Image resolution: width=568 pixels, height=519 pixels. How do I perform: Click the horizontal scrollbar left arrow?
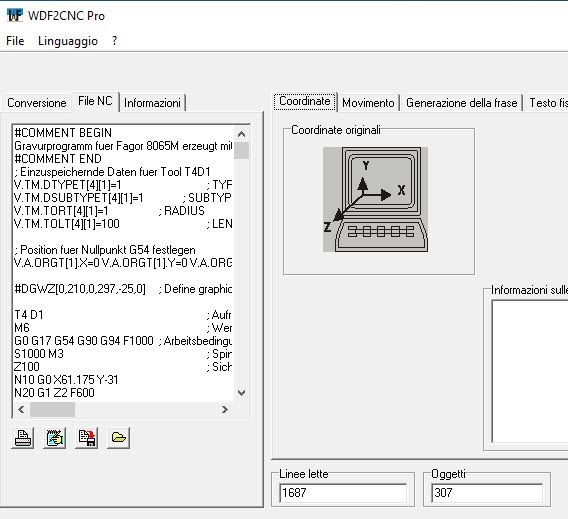[21, 410]
